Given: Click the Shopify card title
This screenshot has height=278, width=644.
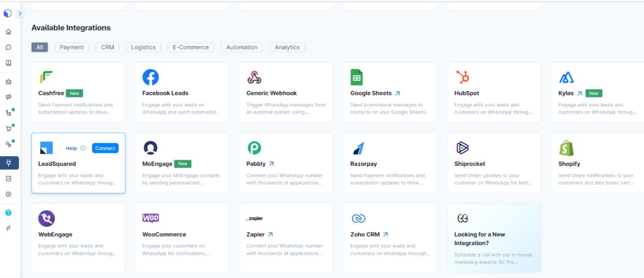Looking at the screenshot, I should [570, 164].
